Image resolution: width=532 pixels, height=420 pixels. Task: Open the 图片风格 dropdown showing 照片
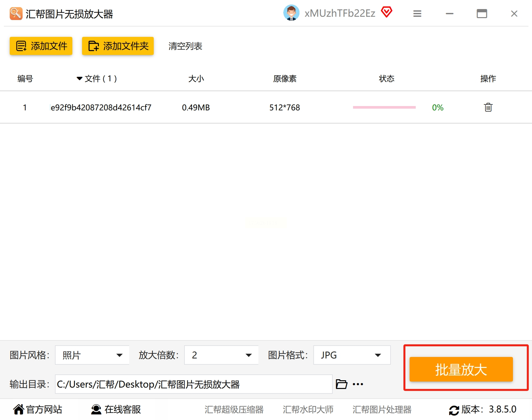tap(92, 355)
